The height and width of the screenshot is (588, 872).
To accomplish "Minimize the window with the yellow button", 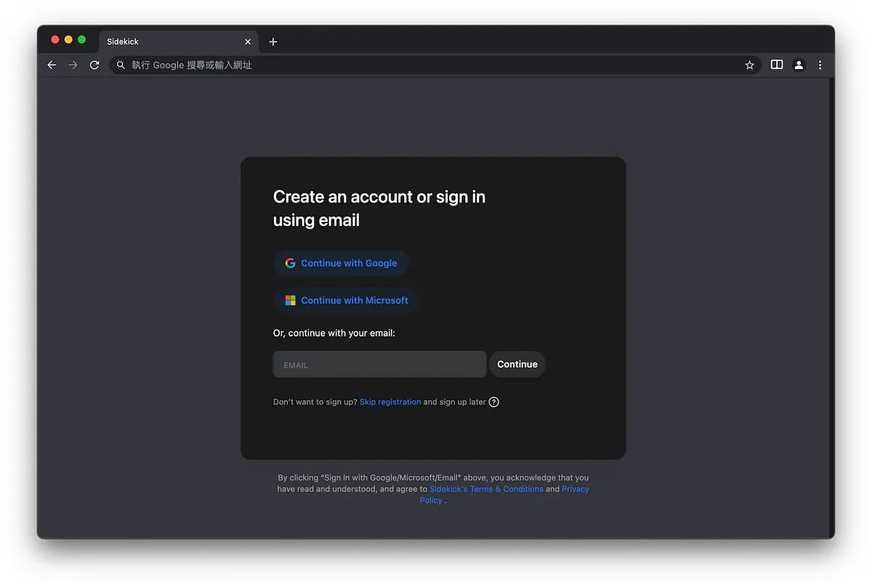I will (x=68, y=40).
